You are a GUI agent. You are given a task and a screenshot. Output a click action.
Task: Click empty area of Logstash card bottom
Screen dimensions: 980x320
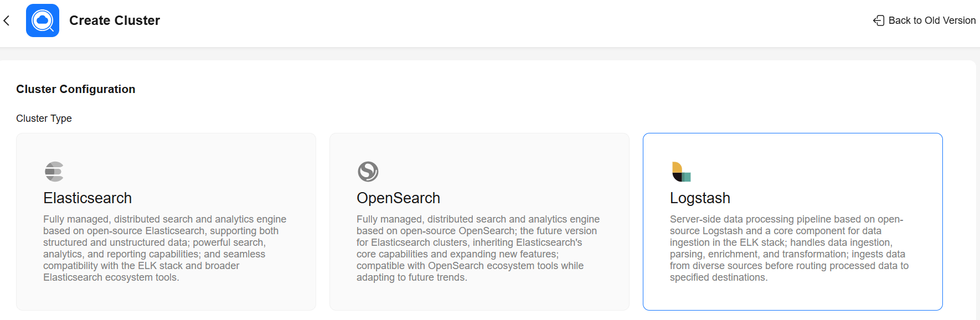(x=793, y=297)
